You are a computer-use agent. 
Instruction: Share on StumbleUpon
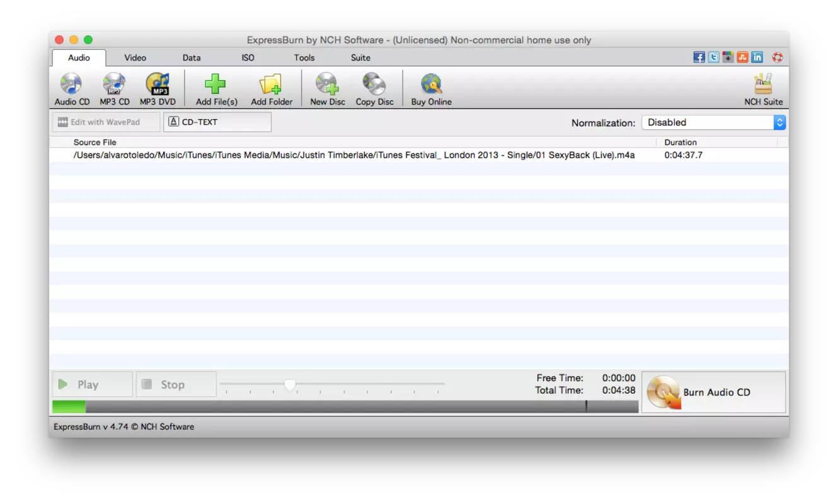pos(742,57)
